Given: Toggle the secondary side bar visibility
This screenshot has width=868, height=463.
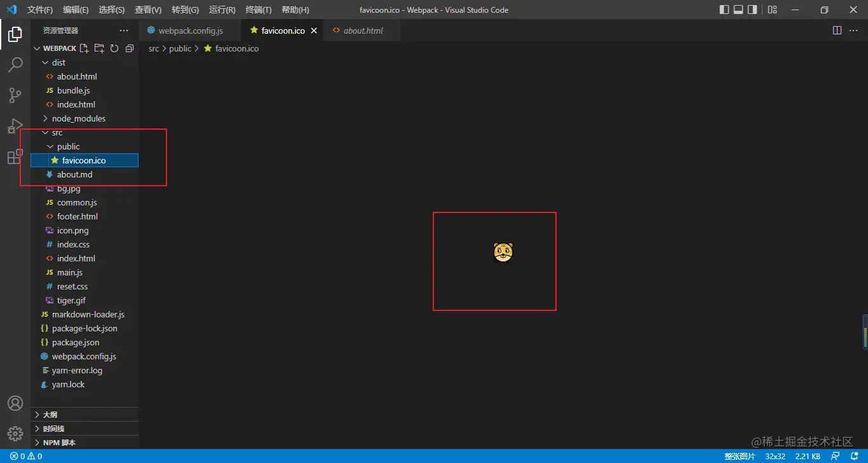Looking at the screenshot, I should [752, 10].
